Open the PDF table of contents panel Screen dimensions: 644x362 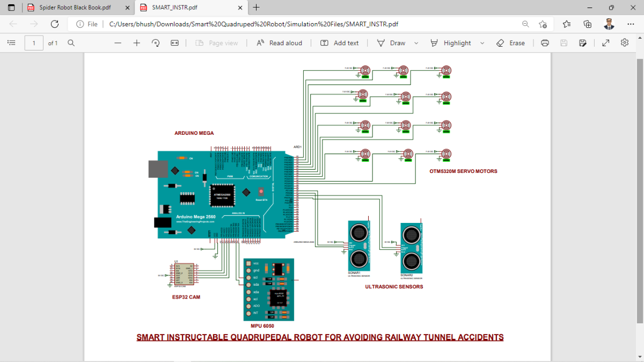tap(11, 43)
